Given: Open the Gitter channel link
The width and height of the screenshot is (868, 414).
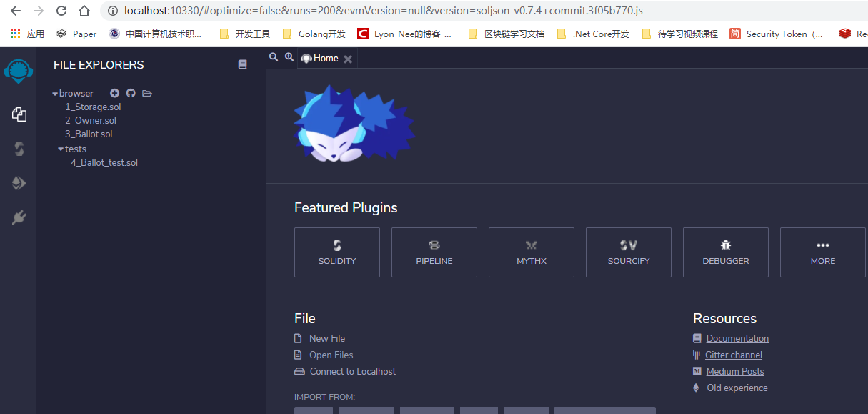Looking at the screenshot, I should click(734, 355).
